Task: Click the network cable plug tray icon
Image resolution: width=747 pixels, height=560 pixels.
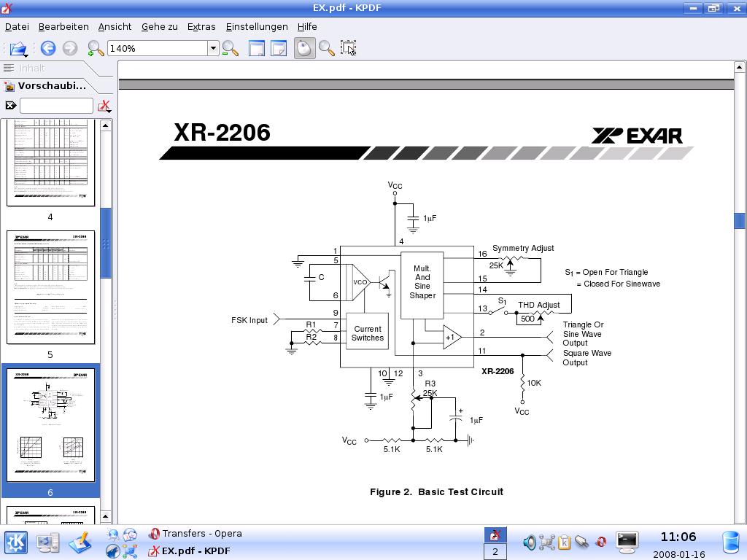Action: point(582,542)
